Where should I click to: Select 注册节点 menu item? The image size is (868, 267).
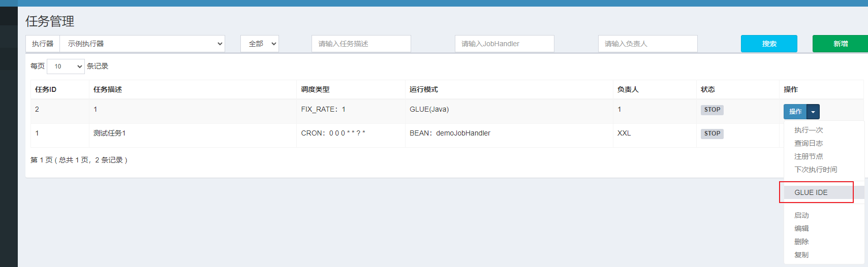809,156
